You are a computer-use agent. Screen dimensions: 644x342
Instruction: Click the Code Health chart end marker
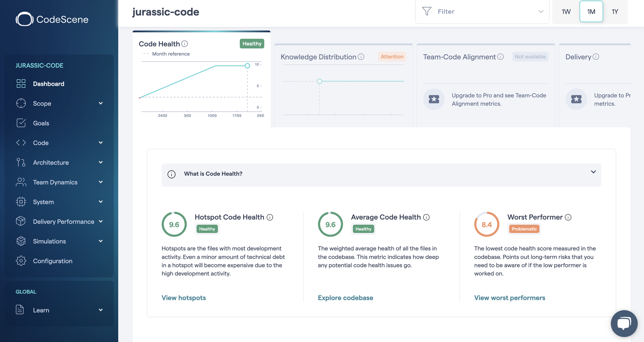point(247,66)
